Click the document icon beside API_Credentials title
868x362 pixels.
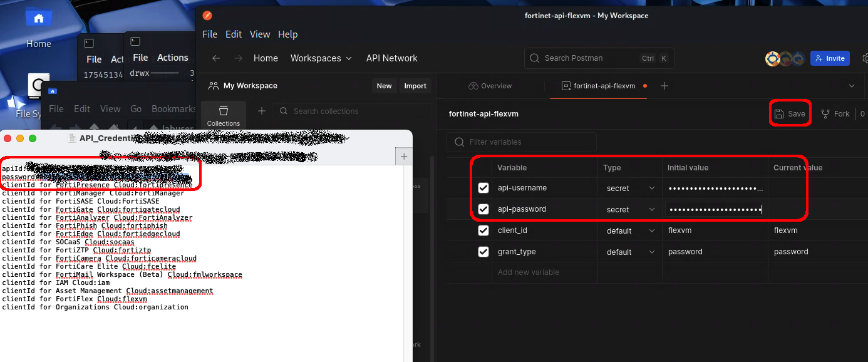(x=73, y=138)
